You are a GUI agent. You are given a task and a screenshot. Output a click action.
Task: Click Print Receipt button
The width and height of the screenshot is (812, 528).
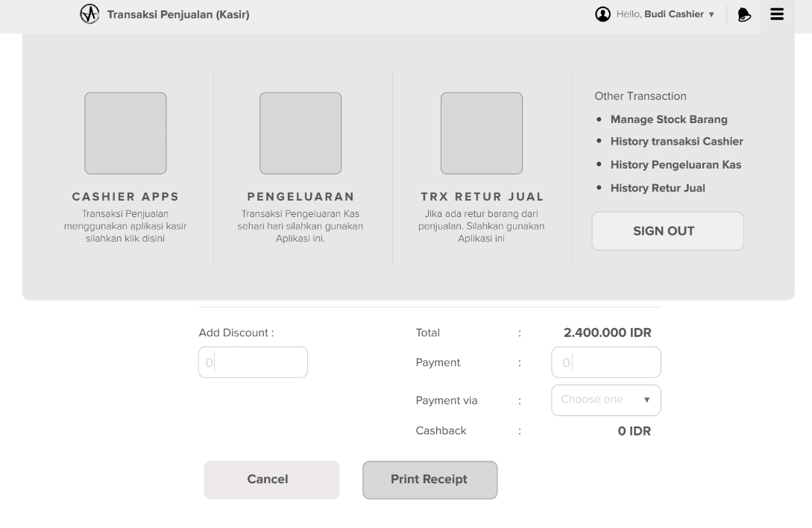click(x=429, y=480)
